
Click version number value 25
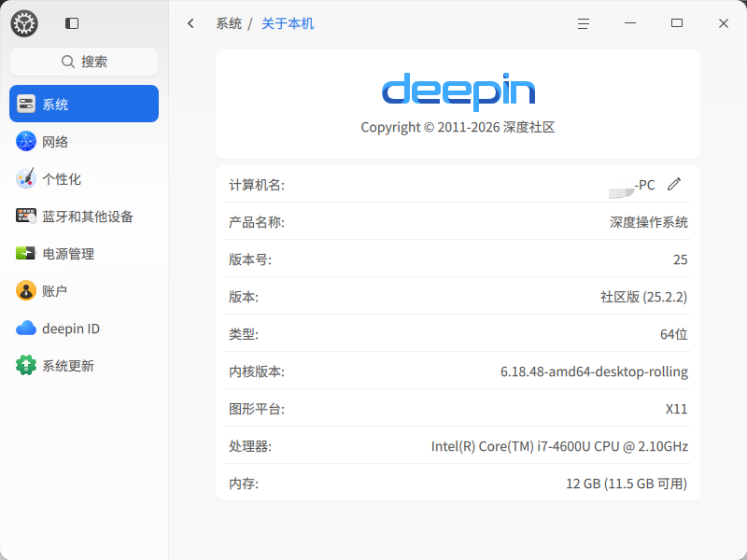point(681,259)
